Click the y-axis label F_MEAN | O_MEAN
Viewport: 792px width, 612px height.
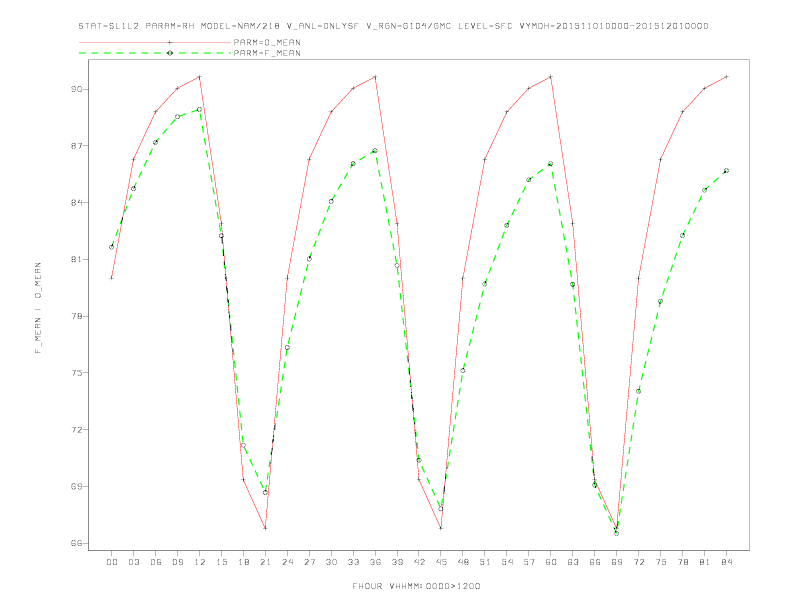(x=38, y=308)
